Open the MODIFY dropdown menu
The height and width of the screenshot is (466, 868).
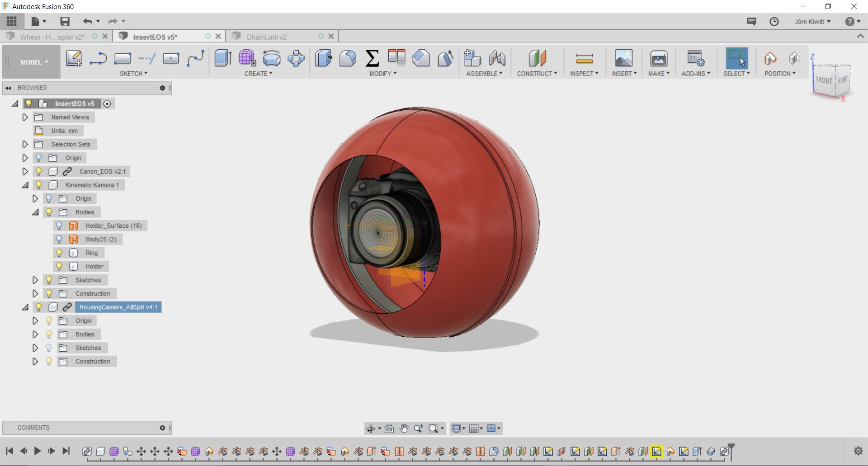tap(383, 73)
